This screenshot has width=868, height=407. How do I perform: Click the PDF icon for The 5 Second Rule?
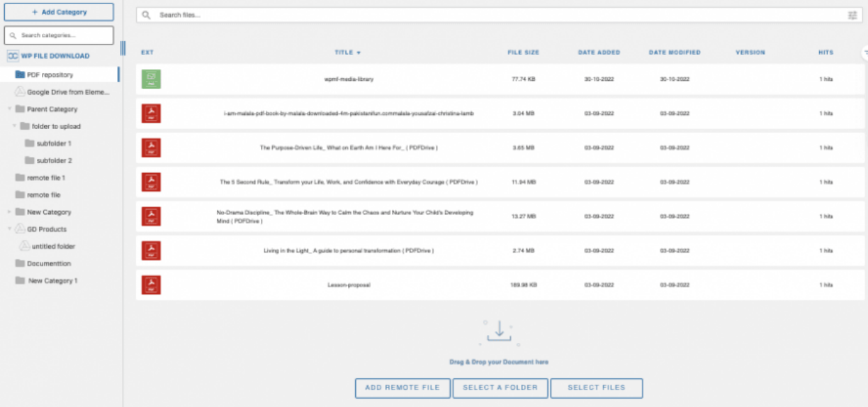tap(151, 182)
